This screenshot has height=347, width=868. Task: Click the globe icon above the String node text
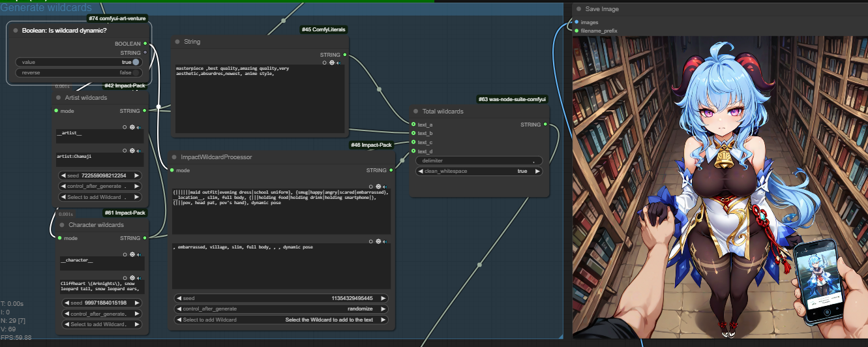[332, 63]
